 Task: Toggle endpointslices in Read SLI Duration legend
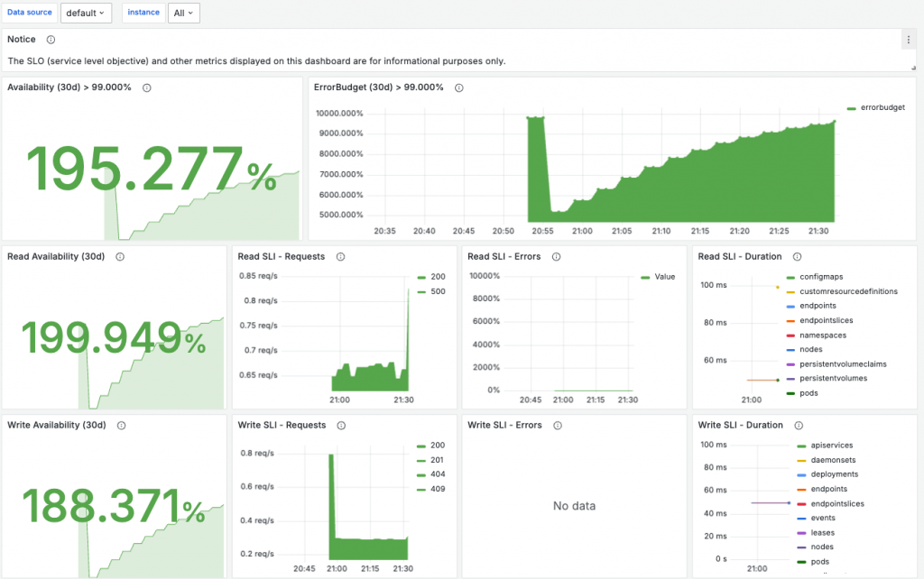coord(827,320)
